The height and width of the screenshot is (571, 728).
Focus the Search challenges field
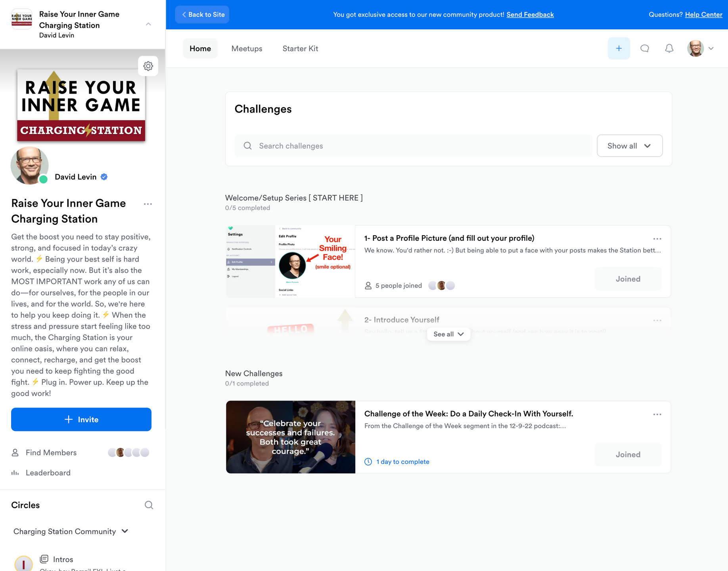tap(413, 146)
